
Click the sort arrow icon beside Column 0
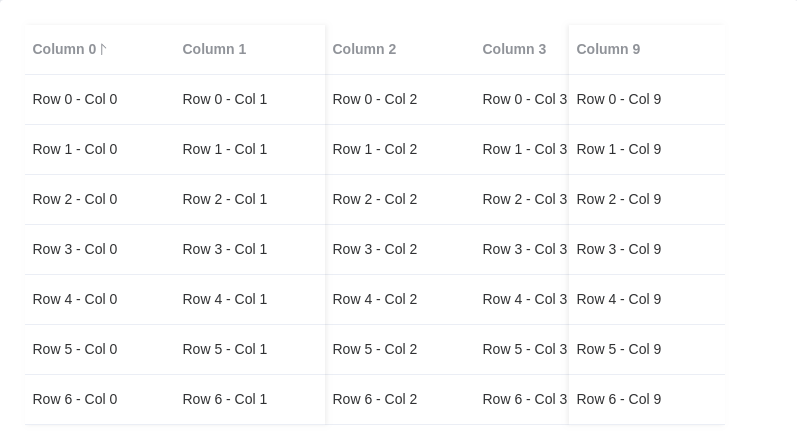(x=103, y=49)
